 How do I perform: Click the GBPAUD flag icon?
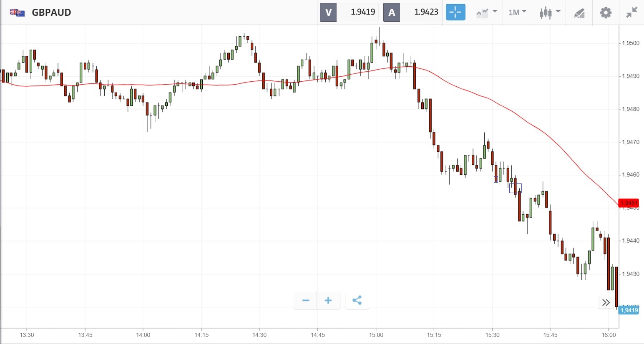click(17, 13)
